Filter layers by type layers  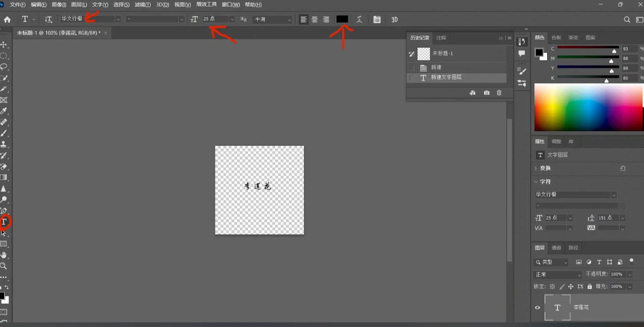pos(599,262)
